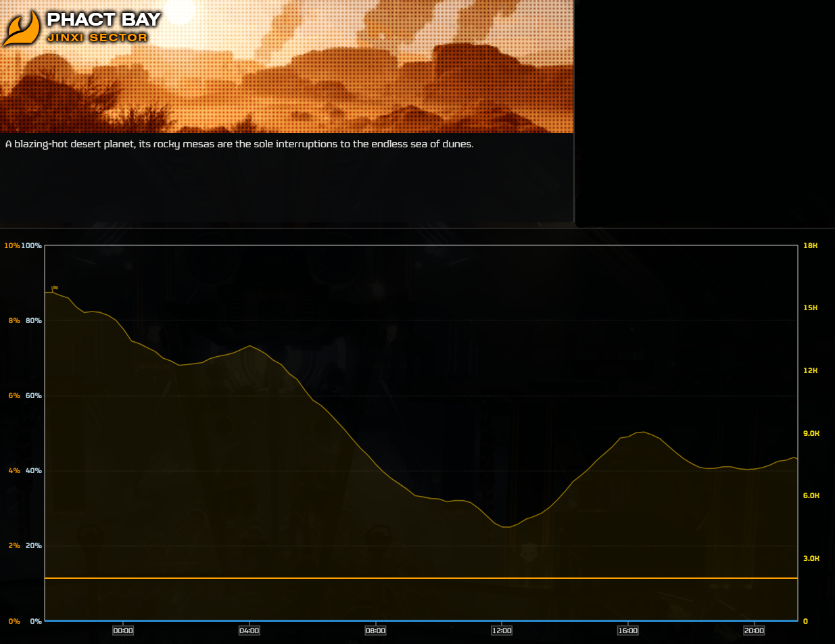Click the blazing-hot desert planet description text
The image size is (835, 644).
(x=239, y=144)
